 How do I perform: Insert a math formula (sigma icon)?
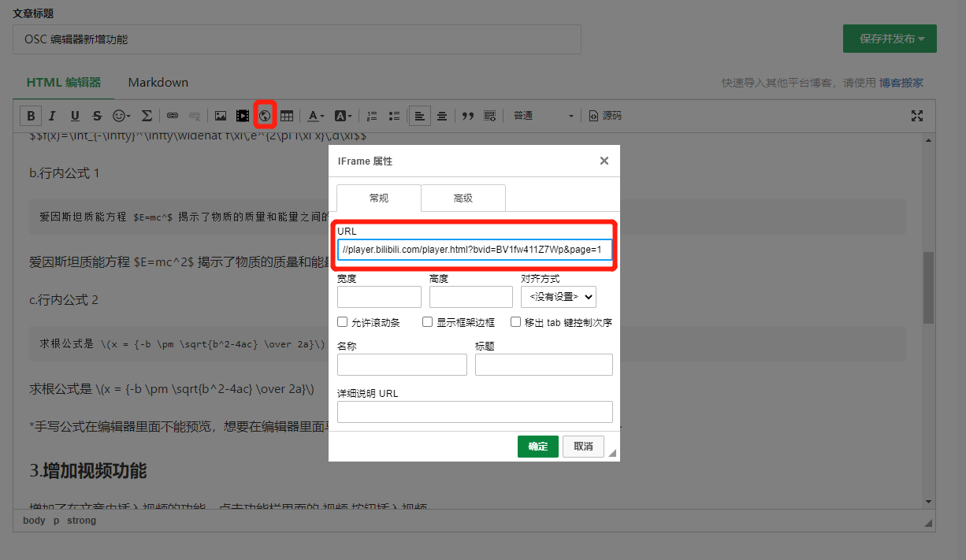tap(146, 116)
